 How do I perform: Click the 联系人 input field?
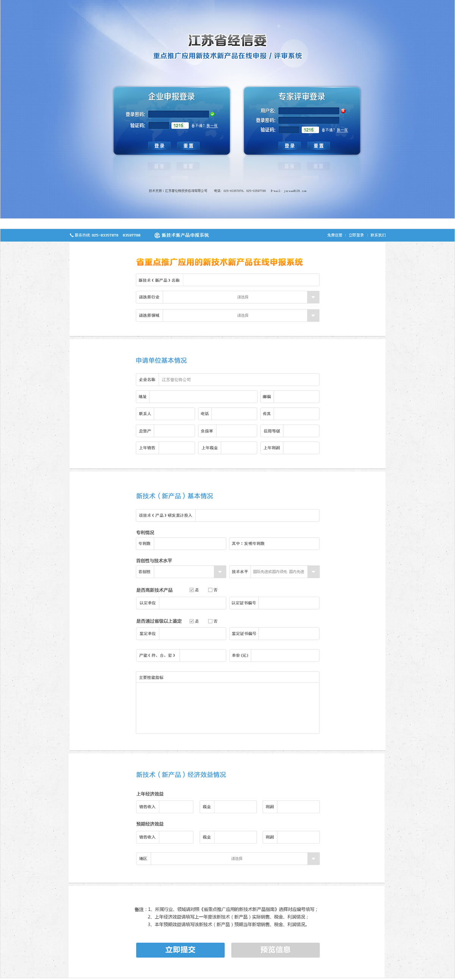pos(174,414)
